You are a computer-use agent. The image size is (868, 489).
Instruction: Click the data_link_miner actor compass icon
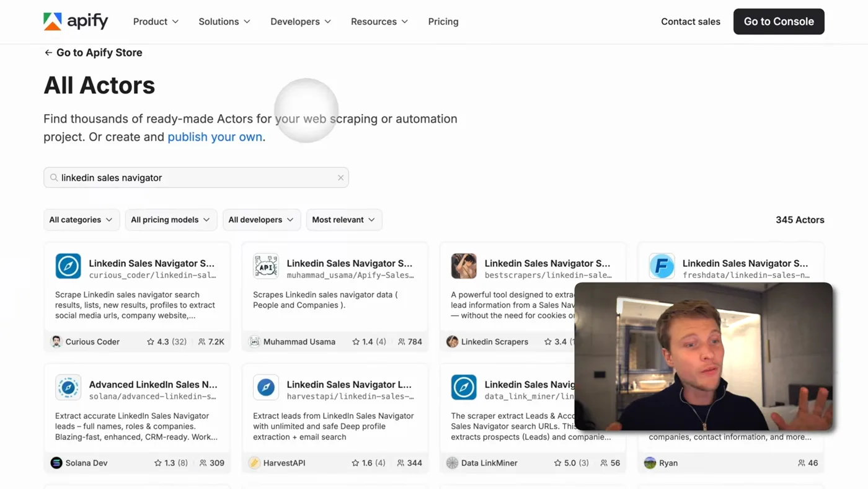click(x=464, y=387)
